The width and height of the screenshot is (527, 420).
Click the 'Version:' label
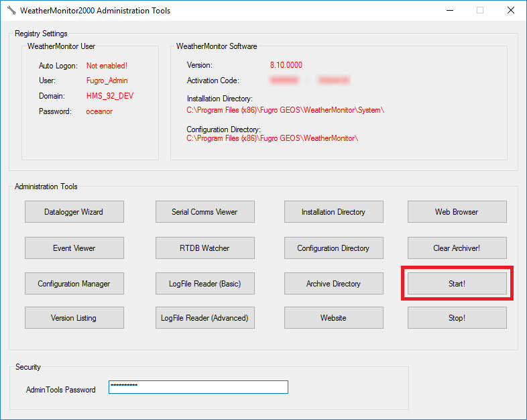pyautogui.click(x=200, y=65)
